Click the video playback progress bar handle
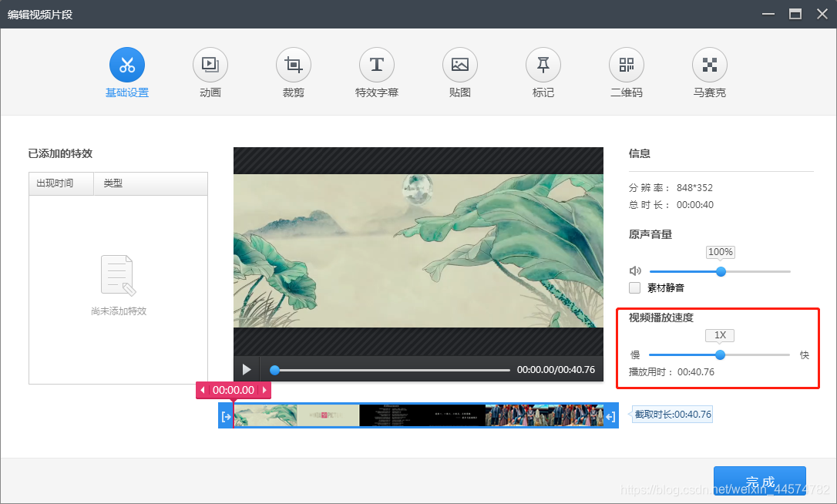The width and height of the screenshot is (837, 504). 274,370
